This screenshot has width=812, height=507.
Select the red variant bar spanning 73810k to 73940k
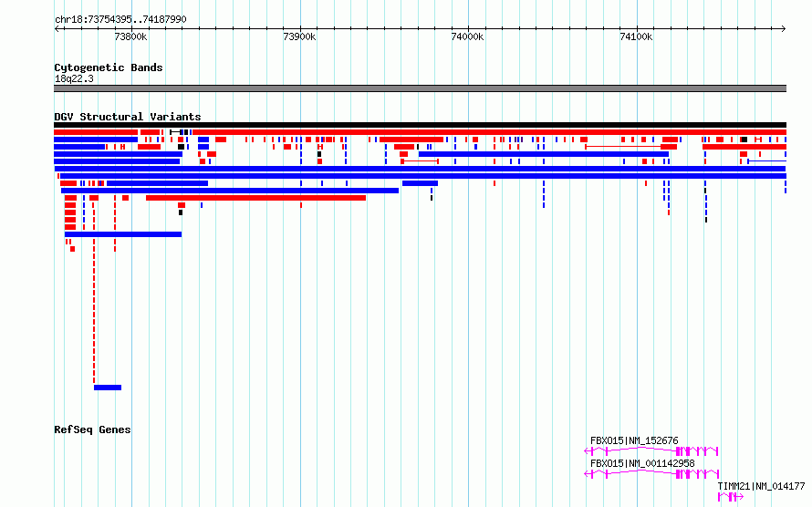pyautogui.click(x=255, y=198)
